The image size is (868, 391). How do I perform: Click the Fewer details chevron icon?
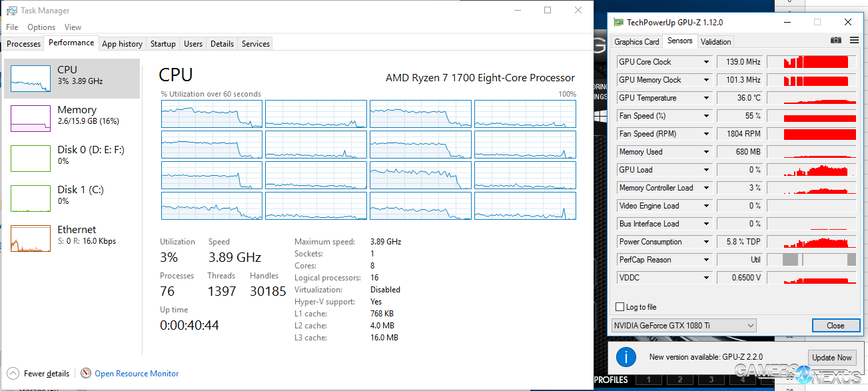(x=13, y=374)
